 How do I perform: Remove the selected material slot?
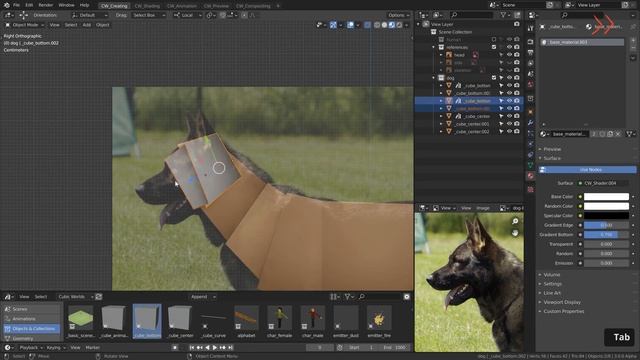(633, 48)
